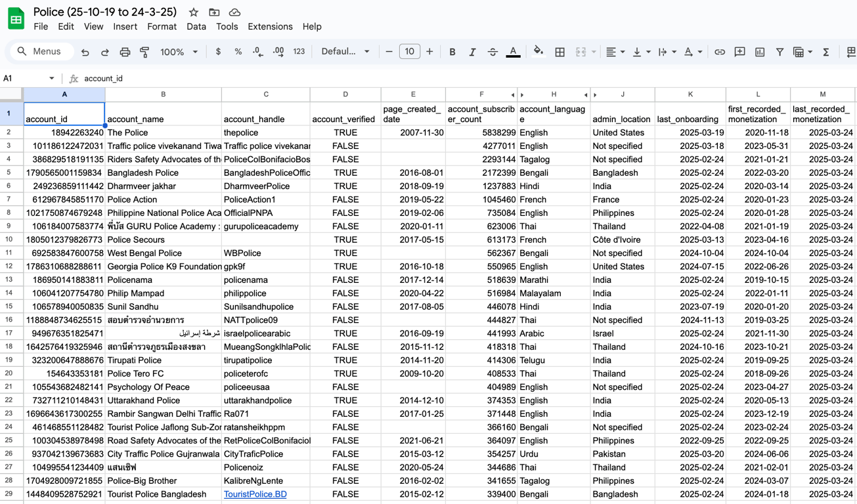Click the table views icon

pyautogui.click(x=799, y=52)
